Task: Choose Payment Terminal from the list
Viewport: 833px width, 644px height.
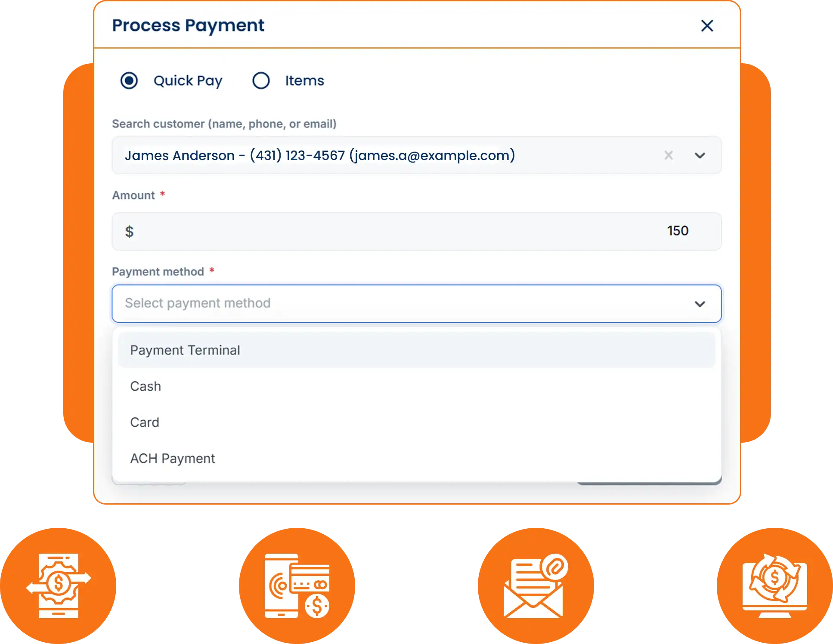Action: click(x=416, y=350)
